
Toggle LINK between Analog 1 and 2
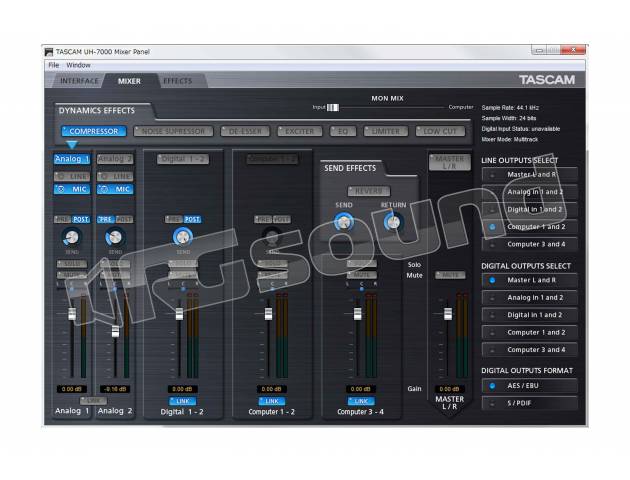[x=93, y=401]
